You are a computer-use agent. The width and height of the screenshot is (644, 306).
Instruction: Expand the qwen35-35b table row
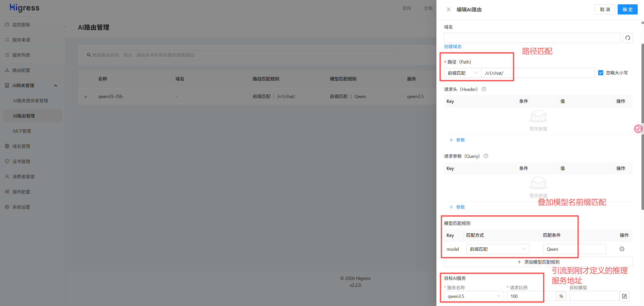(x=86, y=97)
